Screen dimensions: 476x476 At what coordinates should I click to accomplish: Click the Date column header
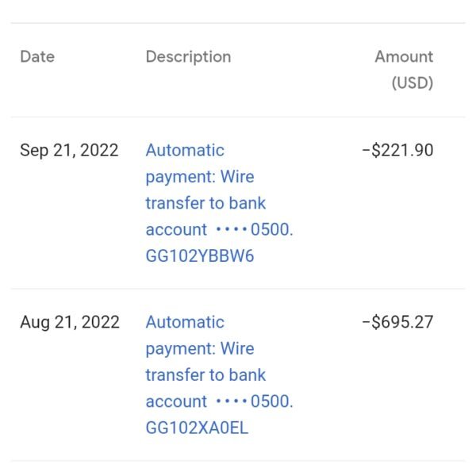pyautogui.click(x=37, y=57)
